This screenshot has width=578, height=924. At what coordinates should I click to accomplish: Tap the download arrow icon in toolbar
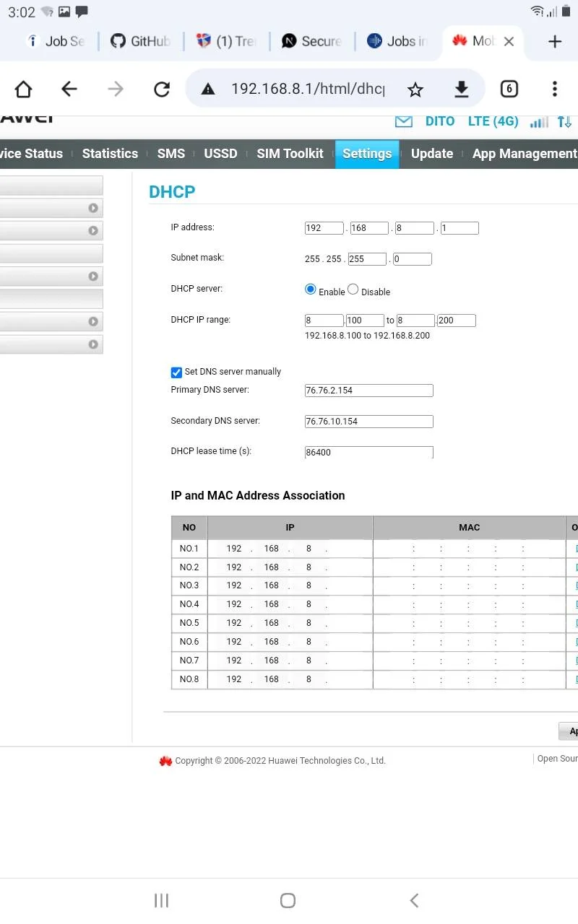[x=462, y=89]
